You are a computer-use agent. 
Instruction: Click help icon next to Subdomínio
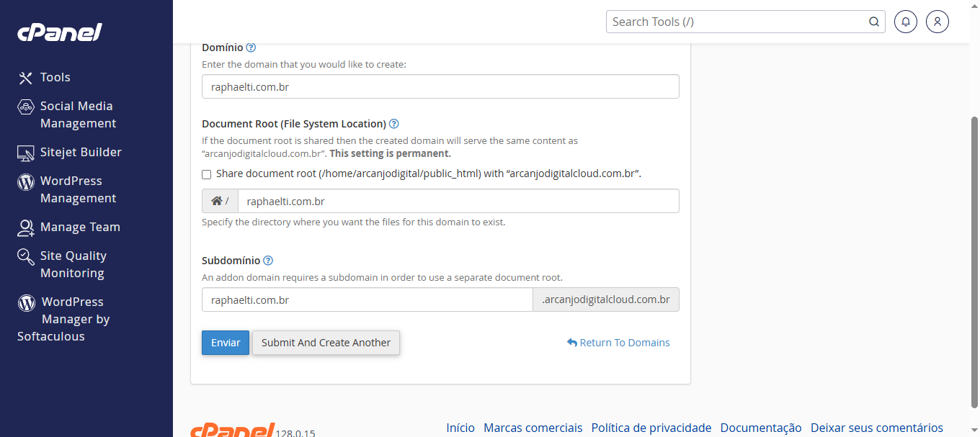pyautogui.click(x=268, y=261)
